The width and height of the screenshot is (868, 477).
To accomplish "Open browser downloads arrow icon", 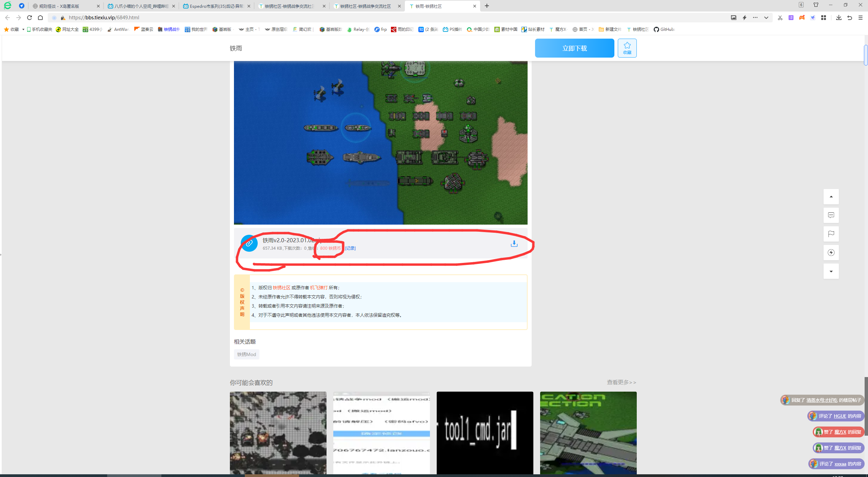I will tap(839, 18).
